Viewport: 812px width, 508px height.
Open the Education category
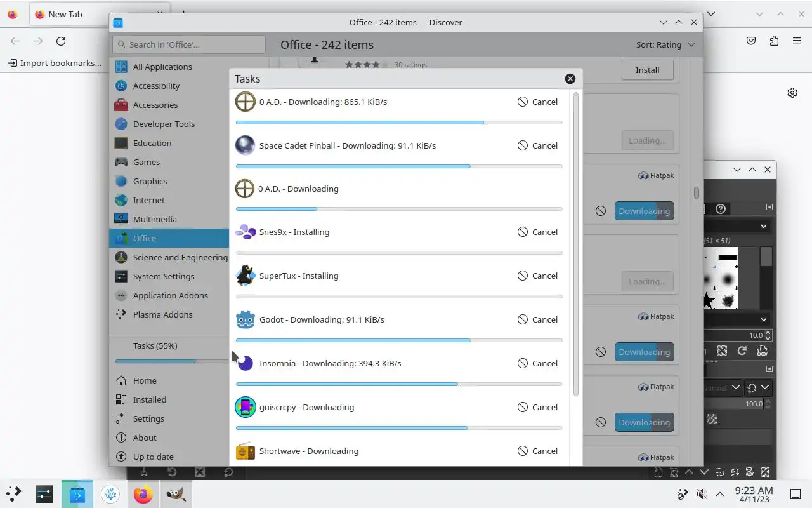click(169, 143)
